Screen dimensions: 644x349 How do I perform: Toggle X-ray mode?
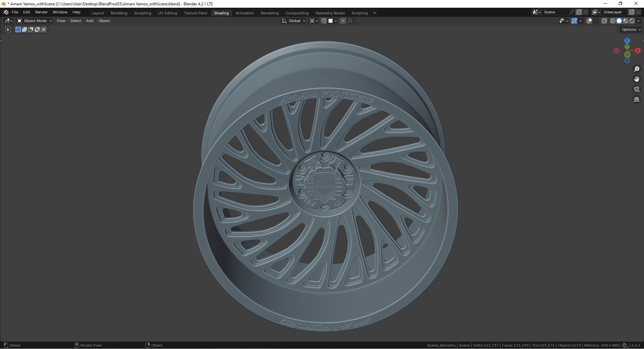pos(604,21)
